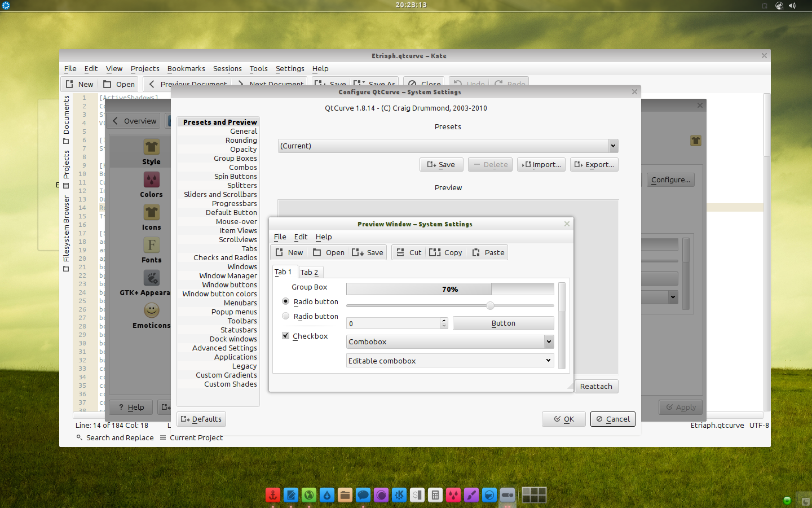This screenshot has width=812, height=508.
Task: Open the GTK+ Appearance module icon
Action: [x=151, y=283]
